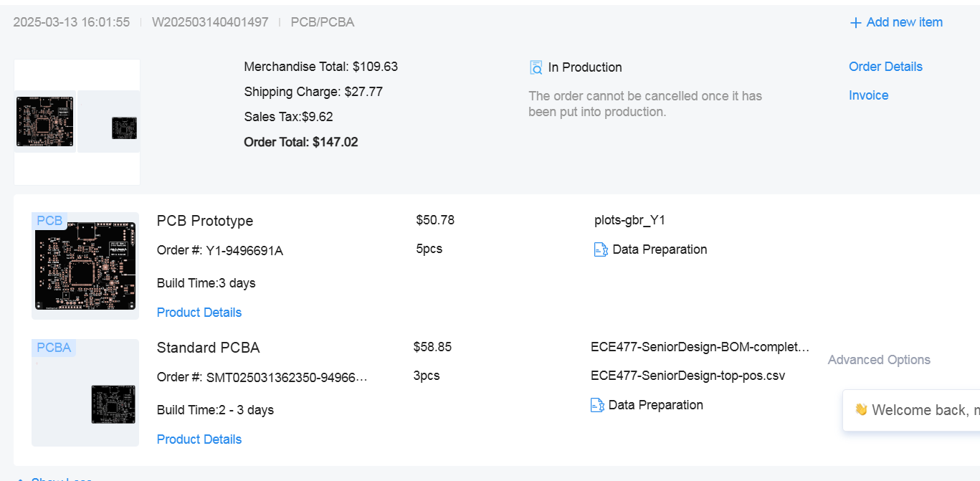Click the ECE477-SeniorDesign-top-pos.csv file
This screenshot has width=980, height=481.
point(688,376)
